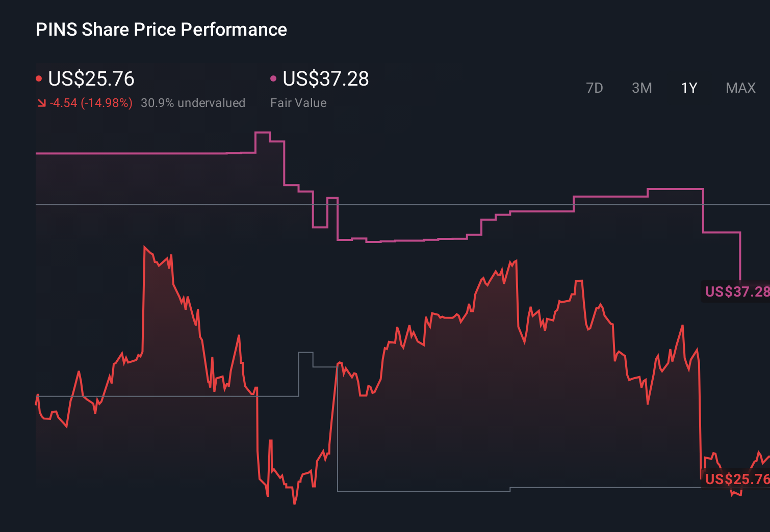Click the pink Fair Value legend dot
770x532 pixels.
pos(274,78)
